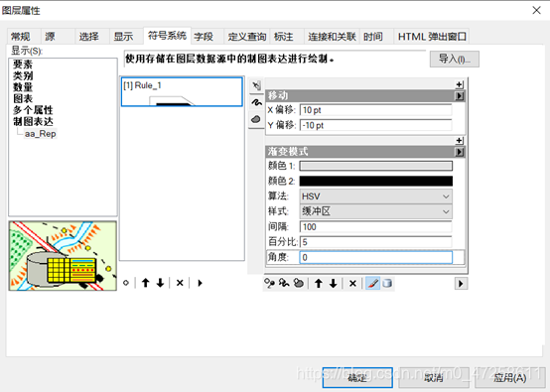Switch to the 常规 tab

pyautogui.click(x=23, y=37)
